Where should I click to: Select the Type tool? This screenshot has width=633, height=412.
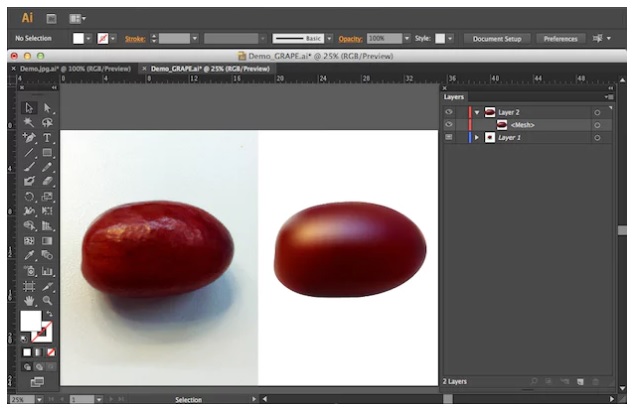pos(47,138)
